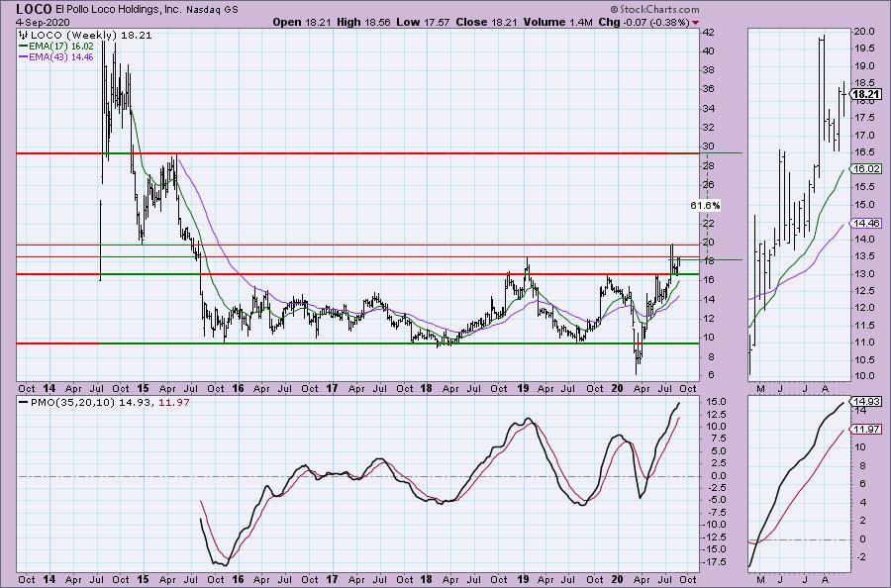Click the red down-arrow change indicator
Image resolution: width=891 pixels, height=588 pixels.
click(x=696, y=23)
